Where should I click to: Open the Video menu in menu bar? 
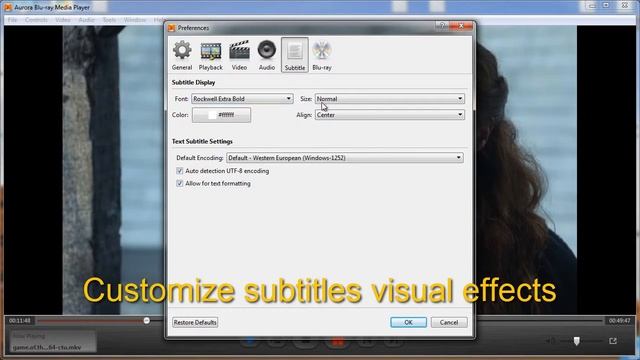click(x=63, y=20)
